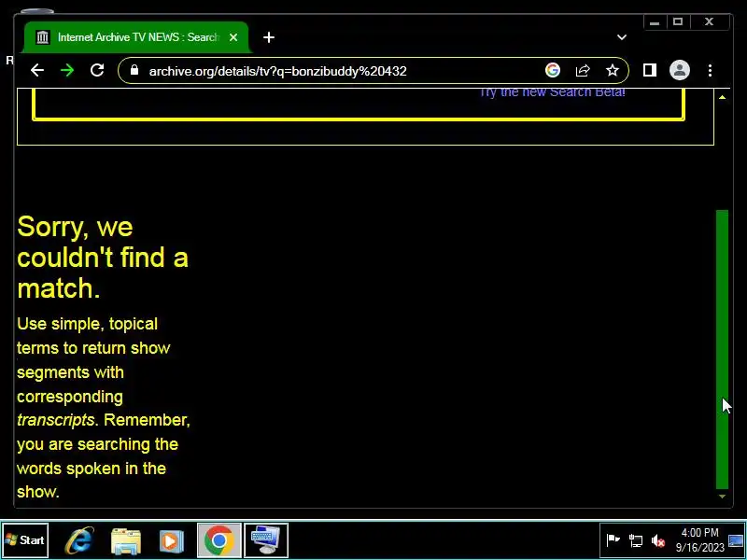Open the Chrome profile avatar
Screen dimensions: 747x560
(680, 71)
